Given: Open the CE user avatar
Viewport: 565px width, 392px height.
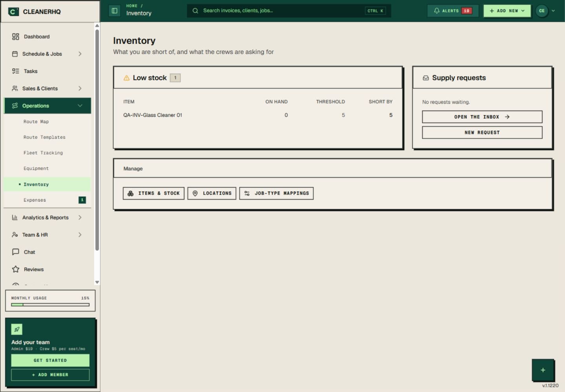Looking at the screenshot, I should coord(542,11).
